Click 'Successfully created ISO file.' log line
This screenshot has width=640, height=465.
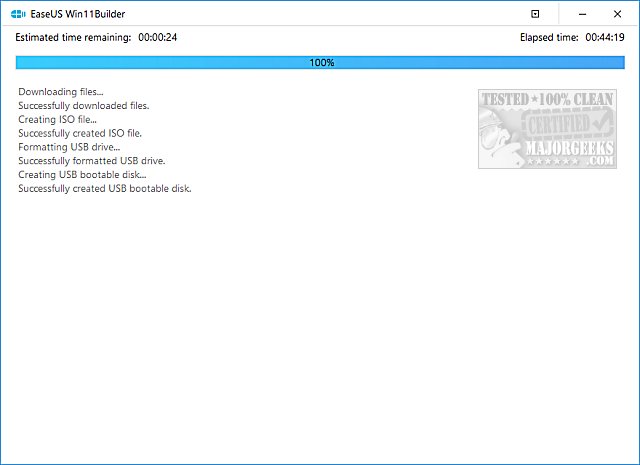pos(80,133)
